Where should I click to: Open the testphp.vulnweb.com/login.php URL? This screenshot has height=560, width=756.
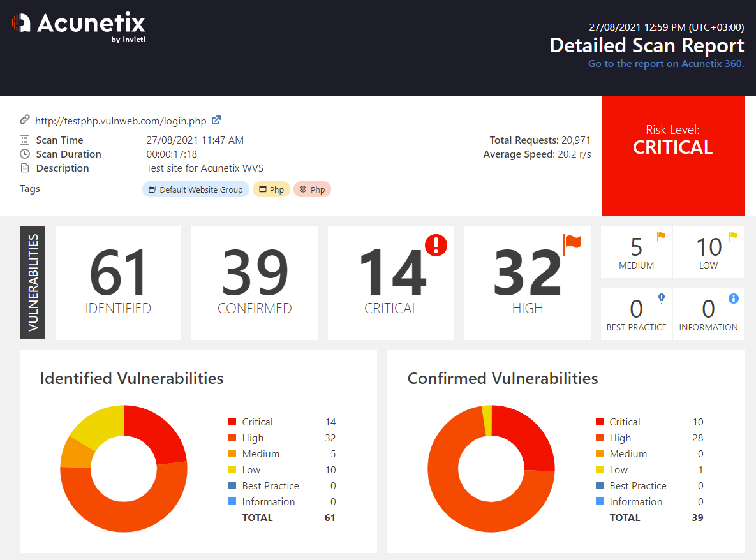[121, 121]
